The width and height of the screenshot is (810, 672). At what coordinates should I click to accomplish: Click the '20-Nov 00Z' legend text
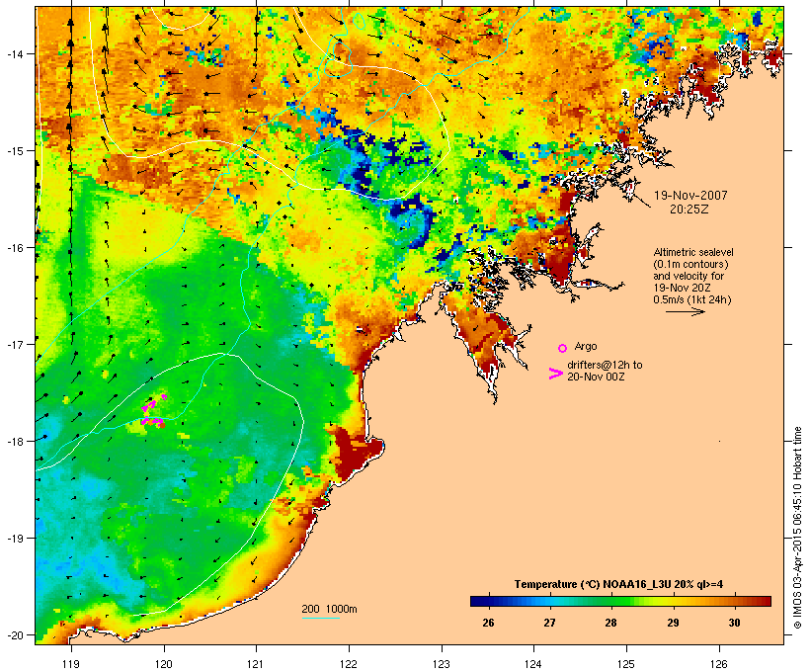click(596, 377)
